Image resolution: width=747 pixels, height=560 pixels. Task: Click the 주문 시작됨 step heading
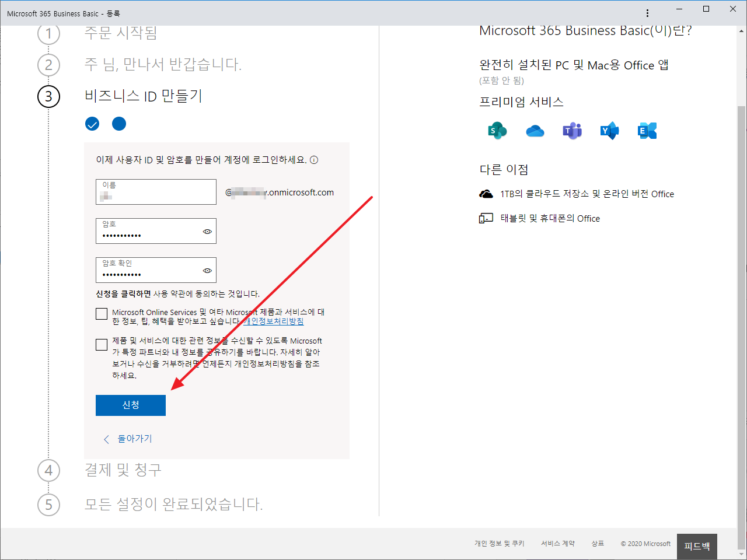pos(121,33)
